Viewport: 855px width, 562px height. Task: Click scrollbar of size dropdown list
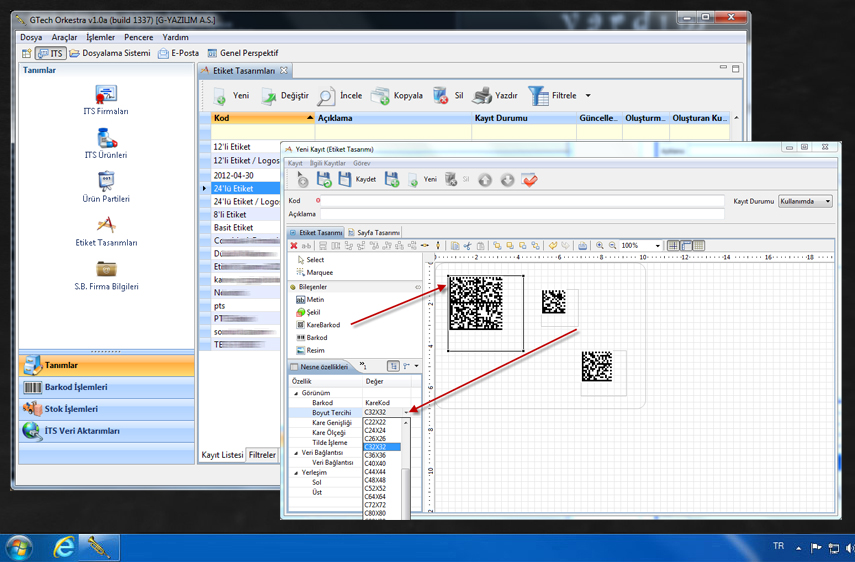[x=406, y=469]
